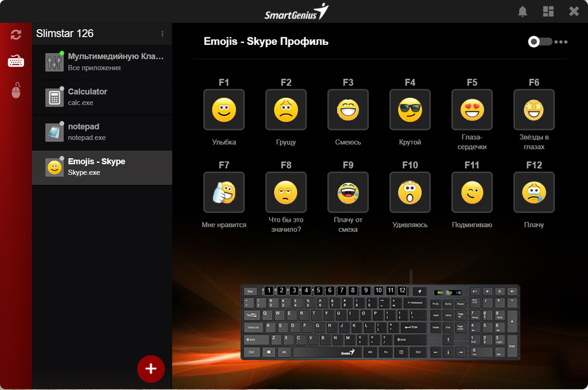Click the refresh sync icon

click(16, 34)
